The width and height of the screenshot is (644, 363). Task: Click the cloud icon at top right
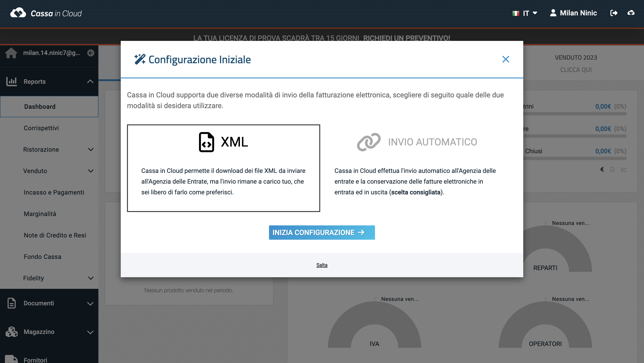pos(631,13)
